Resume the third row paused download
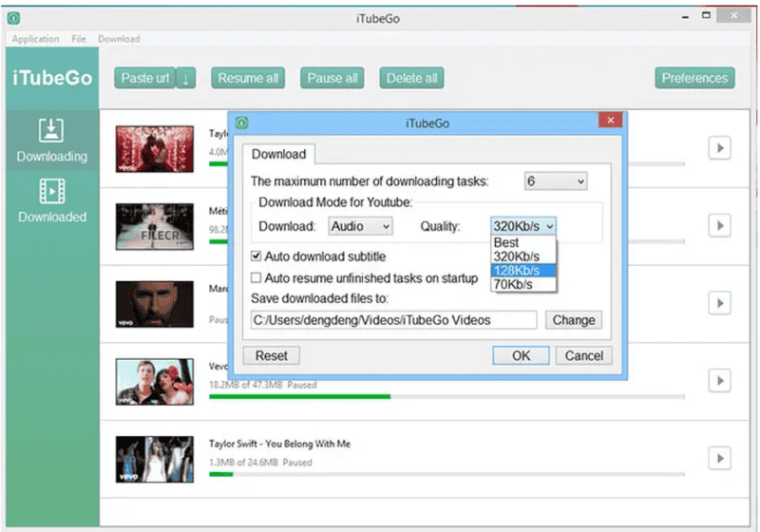Image resolution: width=760 pixels, height=532 pixels. click(720, 303)
